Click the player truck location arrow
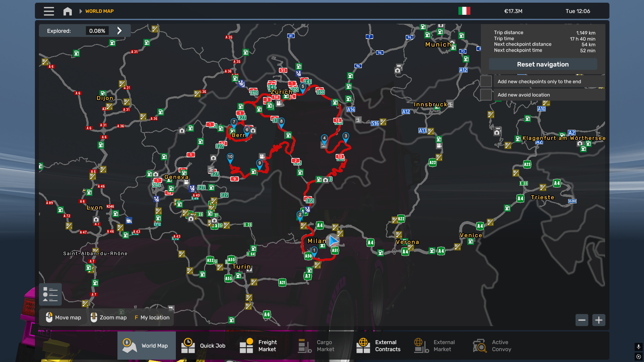The height and width of the screenshot is (362, 644). (x=333, y=241)
